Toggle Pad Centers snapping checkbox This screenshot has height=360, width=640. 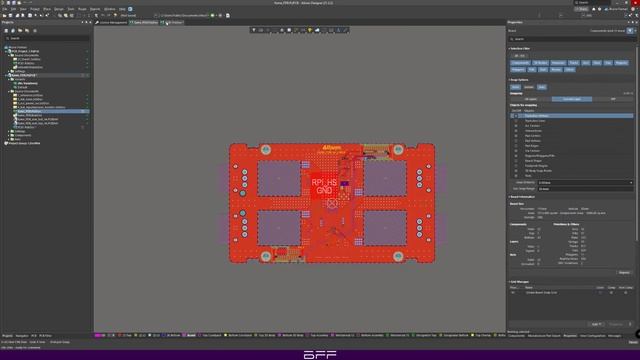[516, 136]
